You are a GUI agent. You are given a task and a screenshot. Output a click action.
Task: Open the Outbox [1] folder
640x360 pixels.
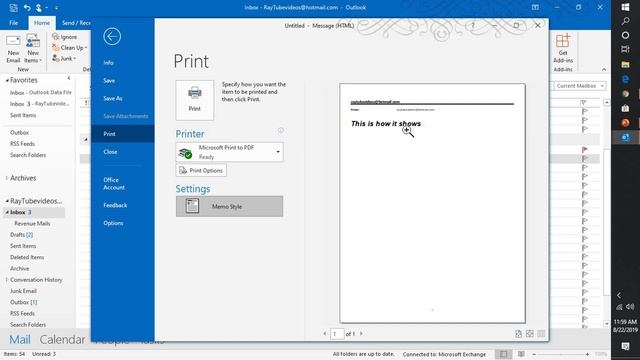point(23,302)
